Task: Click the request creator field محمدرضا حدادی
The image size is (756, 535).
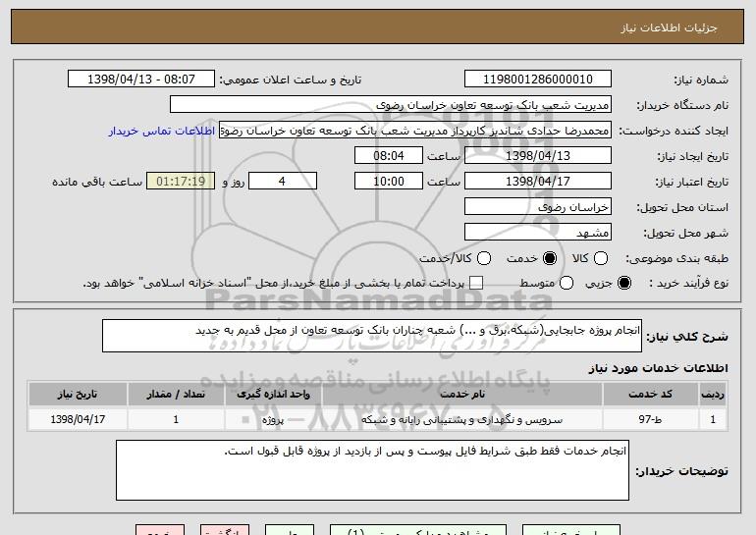Action: (x=415, y=131)
